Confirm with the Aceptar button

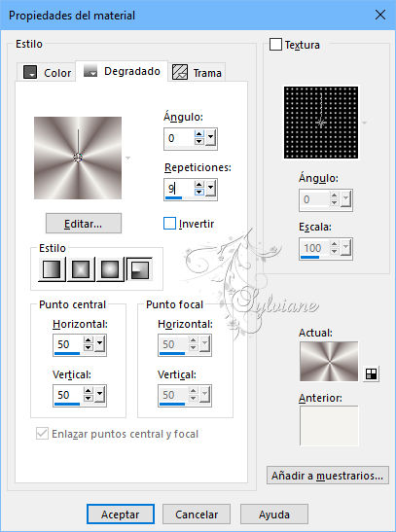click(121, 514)
